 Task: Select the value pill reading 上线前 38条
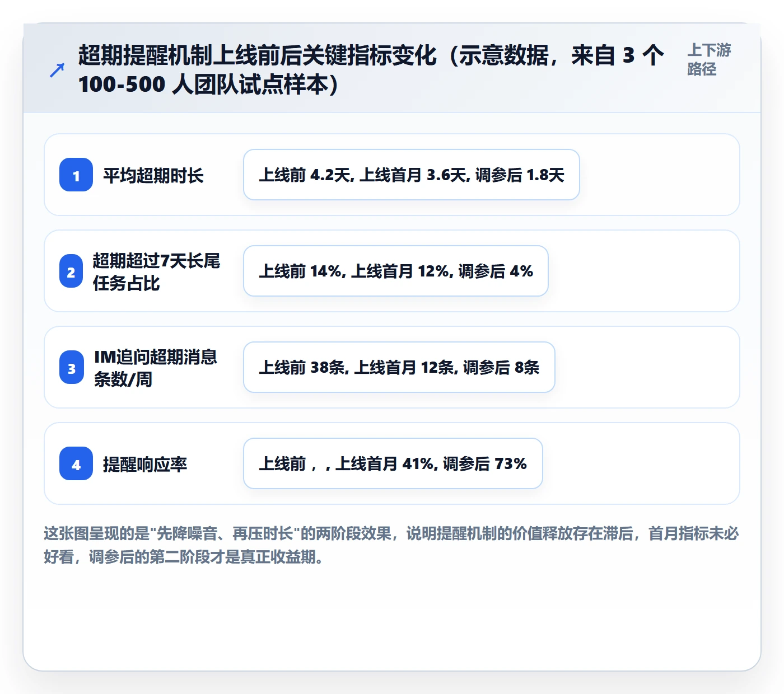point(399,367)
